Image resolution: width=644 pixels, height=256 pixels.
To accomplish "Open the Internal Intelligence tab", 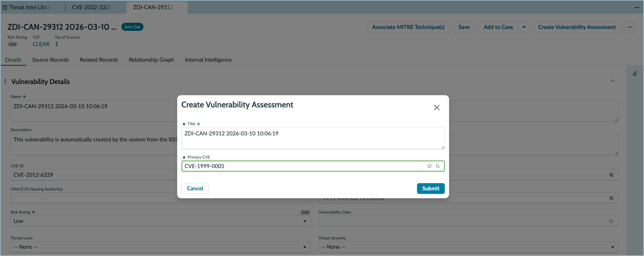I will [208, 60].
